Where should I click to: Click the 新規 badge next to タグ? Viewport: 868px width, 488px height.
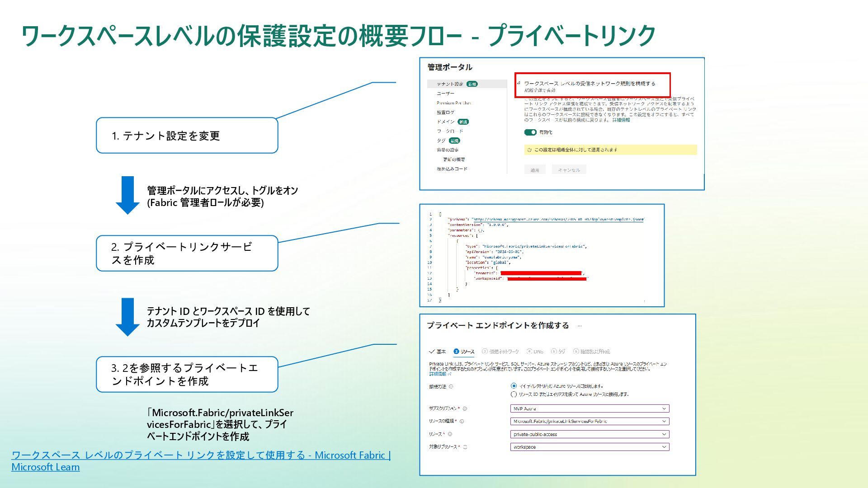(454, 141)
